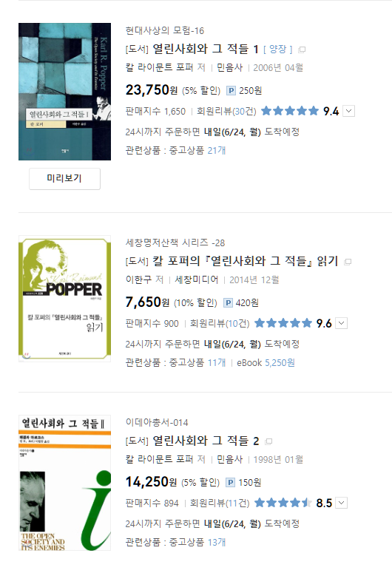The width and height of the screenshot is (392, 573).
Task: Open 회원리뷰(30건) member reviews
Action: click(x=226, y=111)
